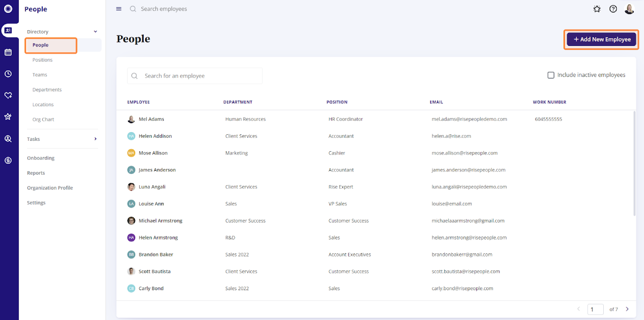Open the clock time tracking icon
Viewport: 644px width, 320px height.
click(8, 74)
